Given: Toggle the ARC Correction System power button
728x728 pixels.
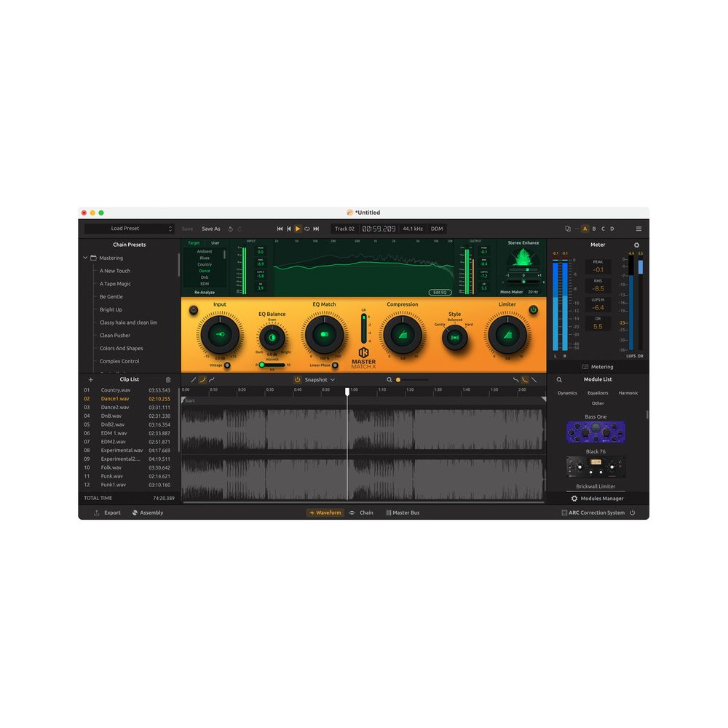Looking at the screenshot, I should 633,513.
